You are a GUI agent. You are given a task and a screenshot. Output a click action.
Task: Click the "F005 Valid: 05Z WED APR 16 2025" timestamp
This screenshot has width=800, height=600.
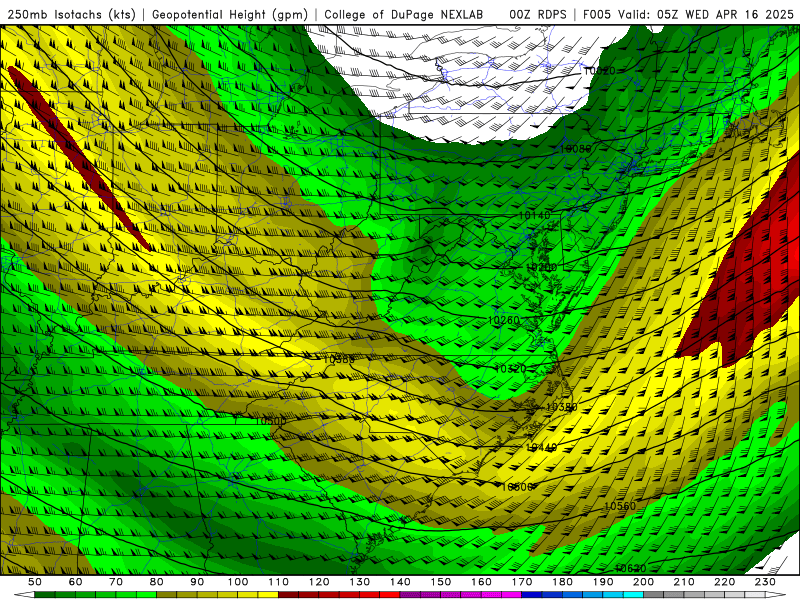pos(688,14)
